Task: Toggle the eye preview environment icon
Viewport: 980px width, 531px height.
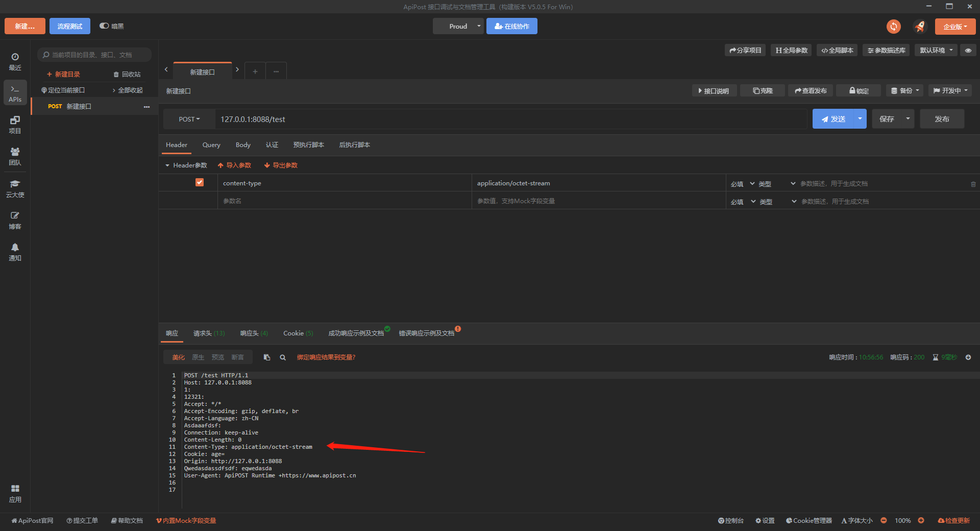Action: pyautogui.click(x=968, y=50)
